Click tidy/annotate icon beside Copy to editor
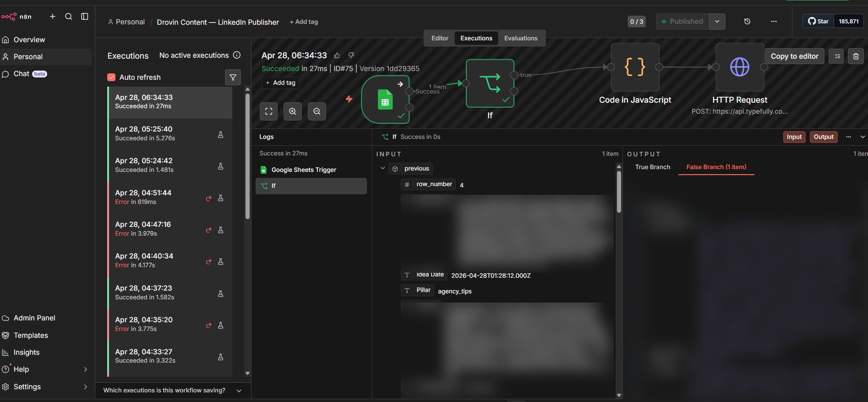868x402 pixels. tap(836, 56)
